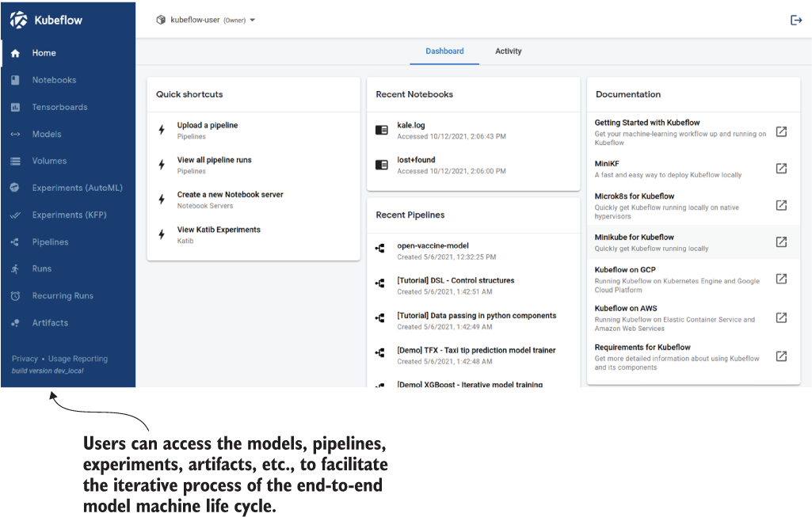812x517 pixels.
Task: Open Volumes in the sidebar
Action: 68,161
